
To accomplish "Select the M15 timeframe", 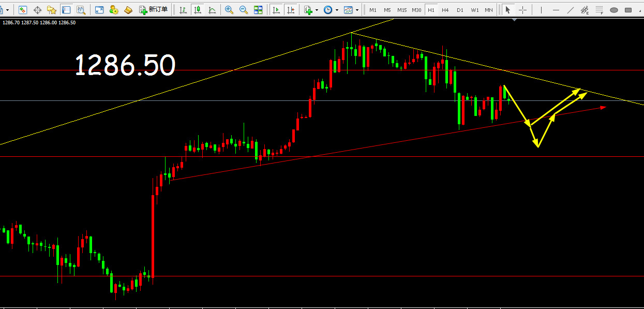I will [x=402, y=10].
